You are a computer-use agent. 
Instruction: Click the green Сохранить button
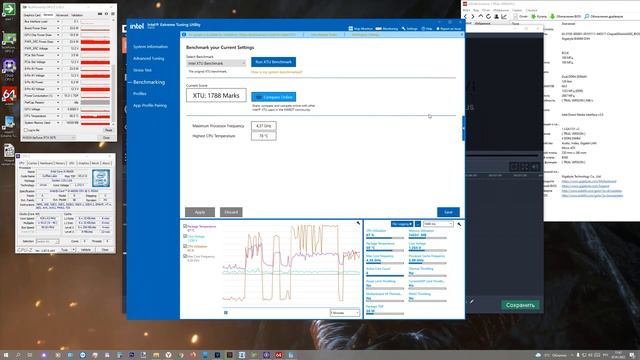520,305
